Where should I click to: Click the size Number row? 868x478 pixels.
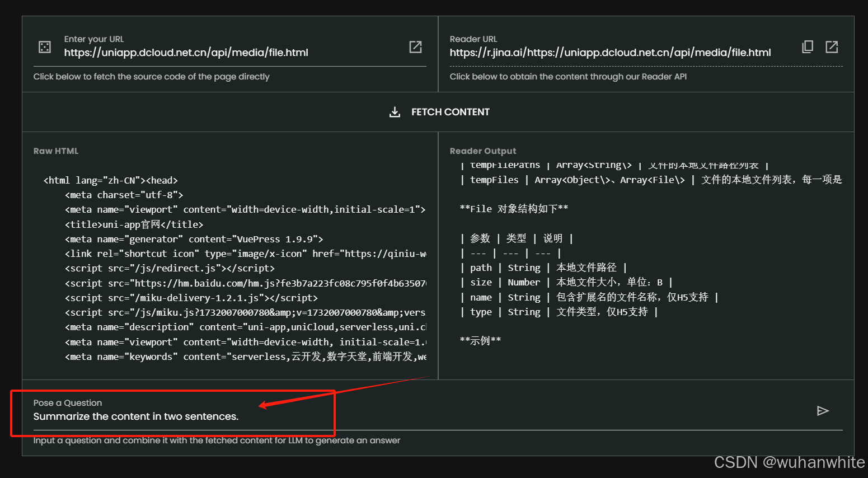[x=566, y=282]
